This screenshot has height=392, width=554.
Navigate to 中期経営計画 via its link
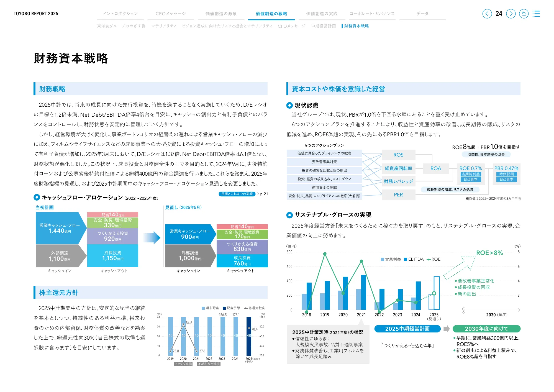coord(323,26)
